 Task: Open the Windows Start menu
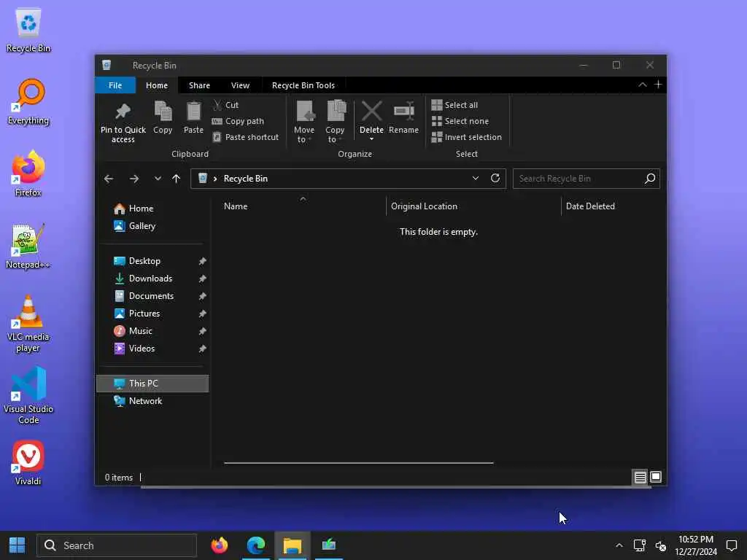[x=18, y=545]
